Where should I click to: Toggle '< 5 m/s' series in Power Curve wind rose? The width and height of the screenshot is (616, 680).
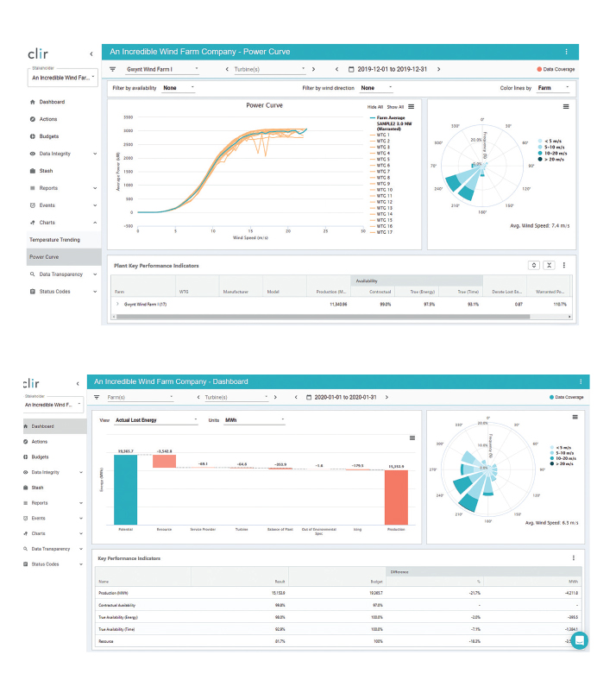click(550, 142)
